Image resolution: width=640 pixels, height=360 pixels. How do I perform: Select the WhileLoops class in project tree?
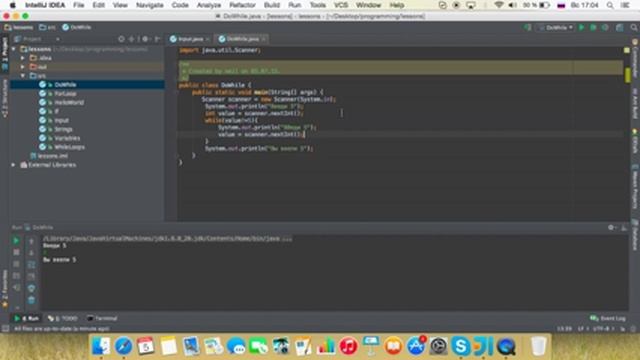click(x=69, y=147)
